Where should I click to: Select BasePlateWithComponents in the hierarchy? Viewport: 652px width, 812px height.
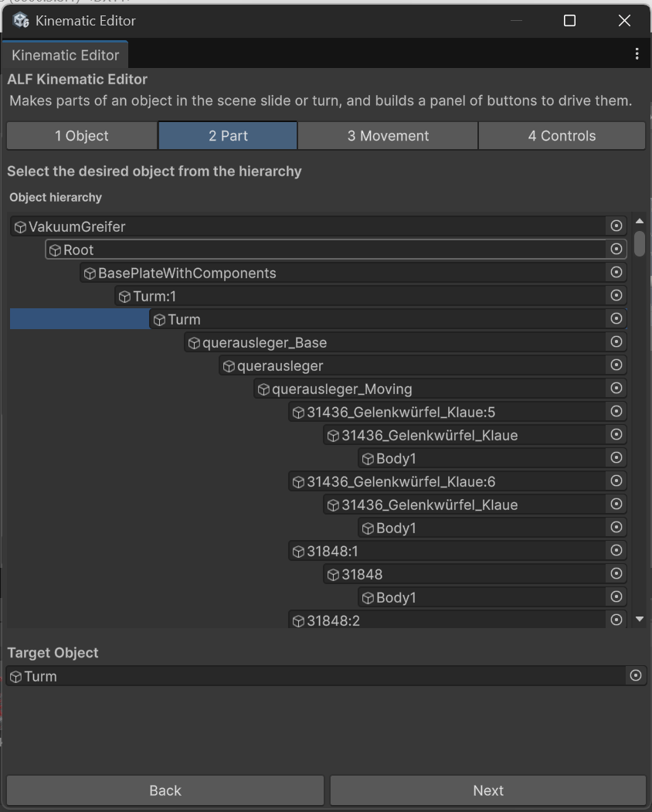point(353,273)
